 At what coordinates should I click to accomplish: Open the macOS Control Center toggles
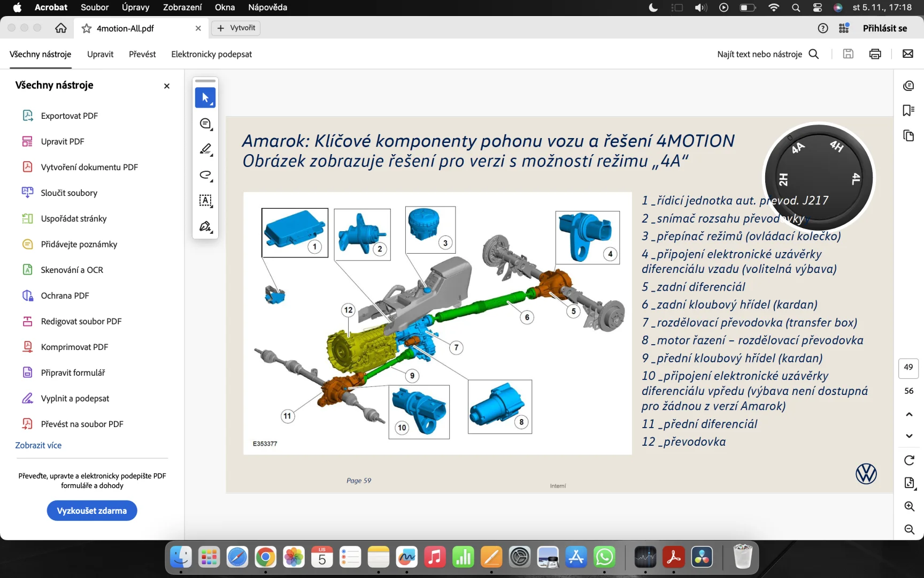tap(817, 7)
